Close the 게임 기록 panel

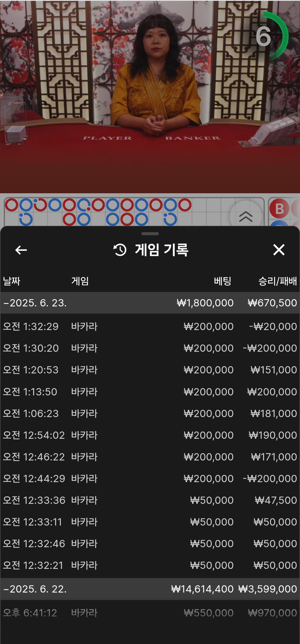[279, 250]
